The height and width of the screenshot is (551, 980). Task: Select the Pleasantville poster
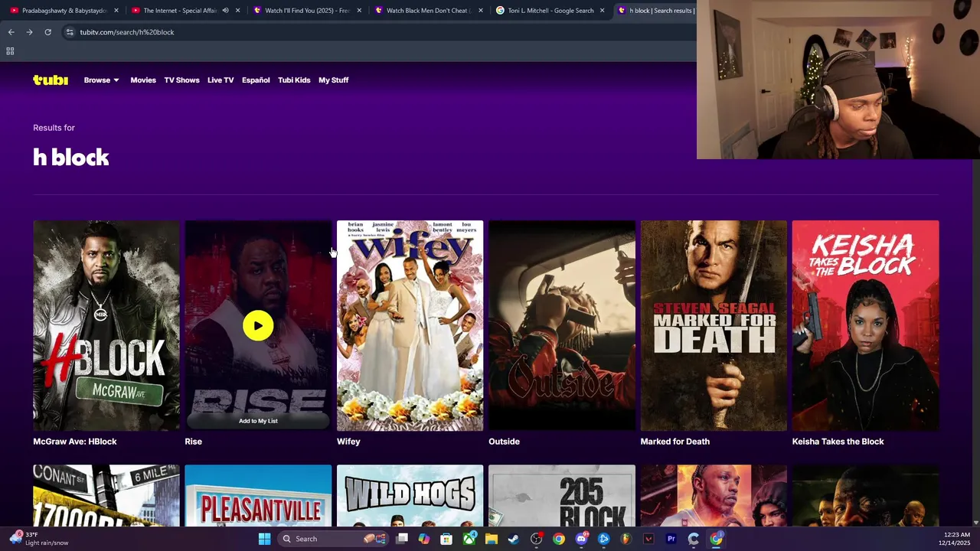tap(258, 496)
